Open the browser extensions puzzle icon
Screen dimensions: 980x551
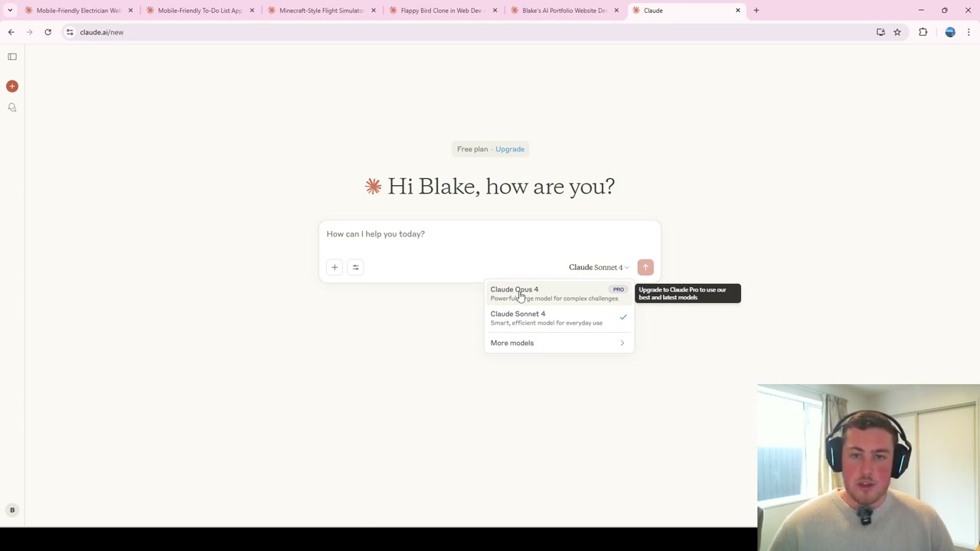tap(923, 32)
